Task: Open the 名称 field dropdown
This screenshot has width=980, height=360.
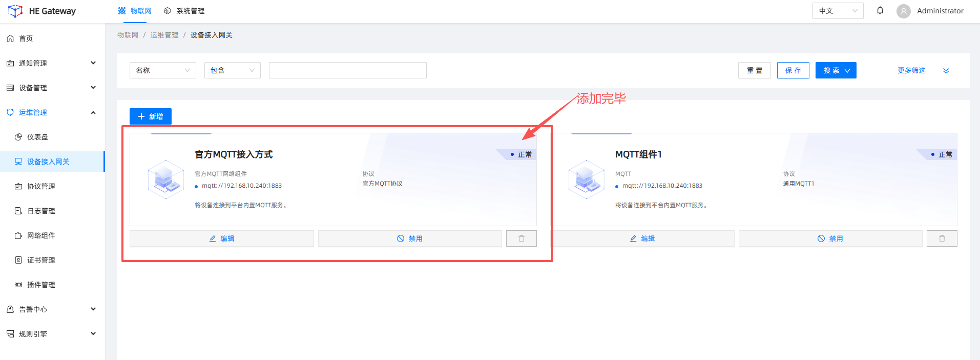Action: [x=163, y=70]
